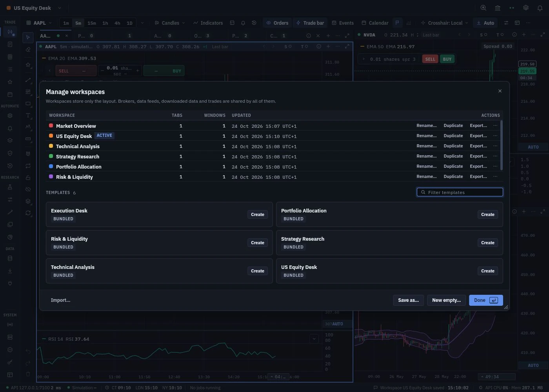Click the layout grid icon in chart toolbar
This screenshot has height=392, width=549.
(x=232, y=23)
